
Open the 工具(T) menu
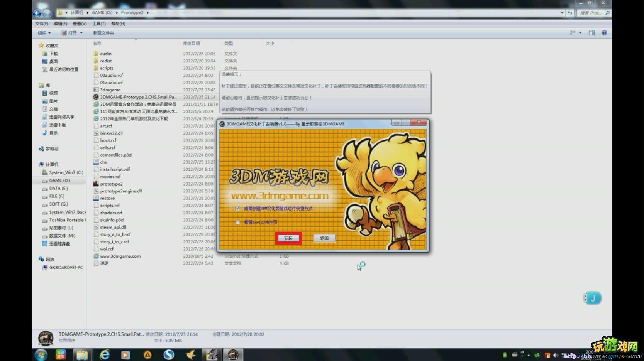(99, 24)
